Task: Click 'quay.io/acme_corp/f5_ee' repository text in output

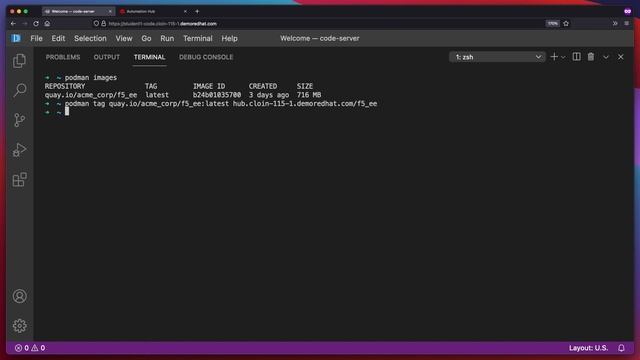Action: (x=91, y=95)
